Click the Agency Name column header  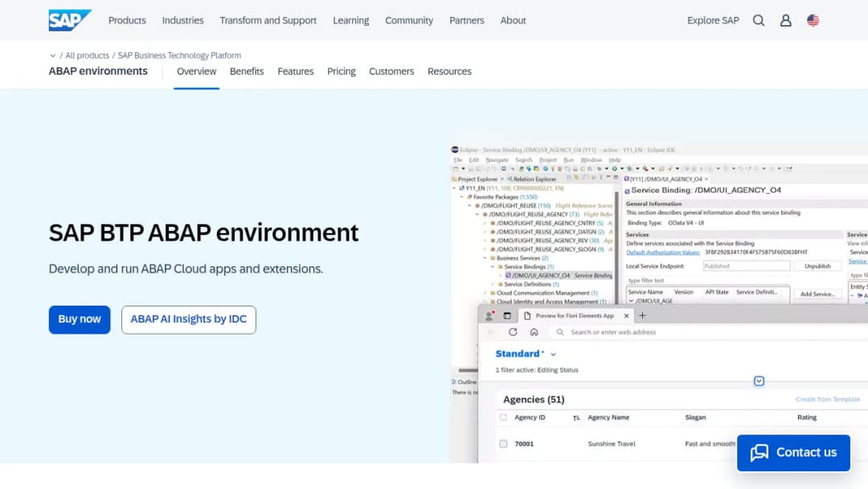(x=608, y=417)
